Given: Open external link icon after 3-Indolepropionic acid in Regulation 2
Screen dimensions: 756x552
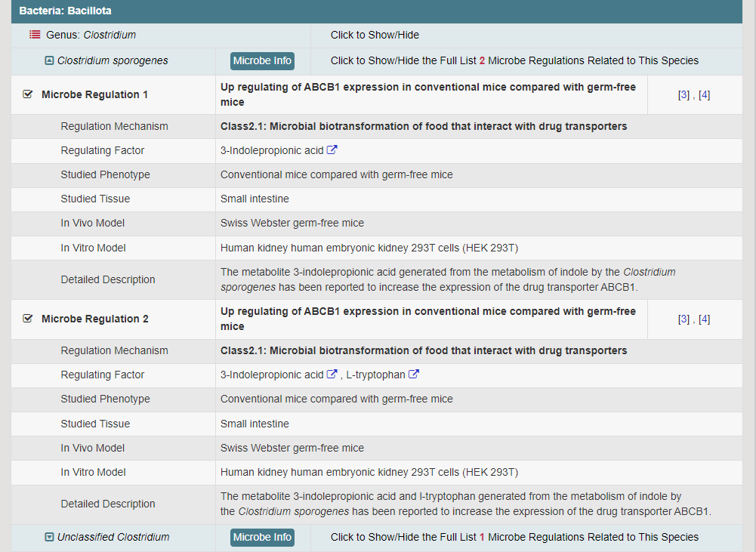Looking at the screenshot, I should pos(332,375).
